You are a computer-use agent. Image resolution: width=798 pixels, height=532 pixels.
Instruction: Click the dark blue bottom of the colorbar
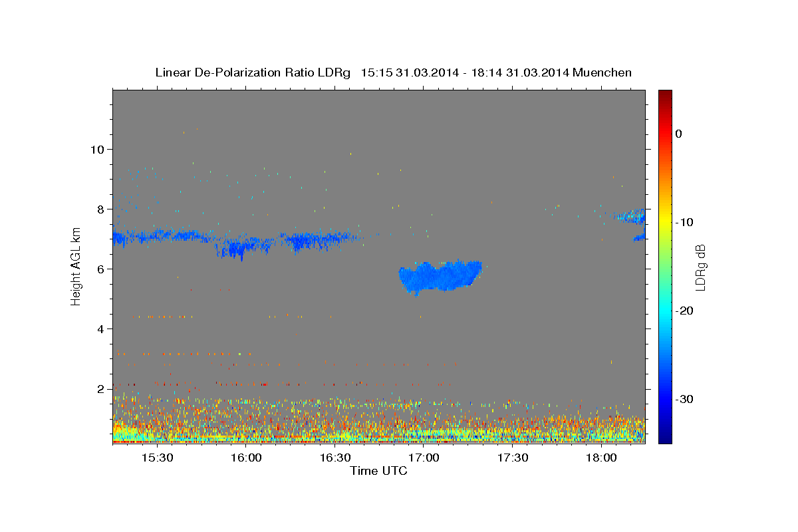click(x=665, y=436)
